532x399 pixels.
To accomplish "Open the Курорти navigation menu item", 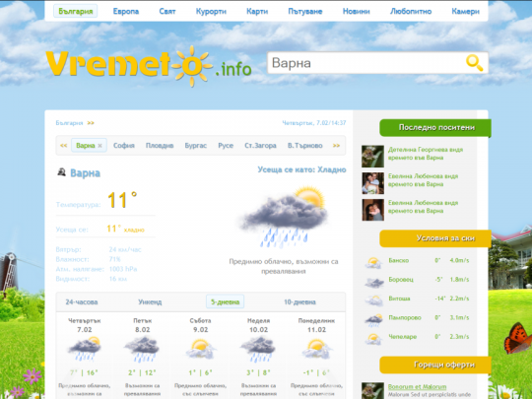I will click(211, 11).
